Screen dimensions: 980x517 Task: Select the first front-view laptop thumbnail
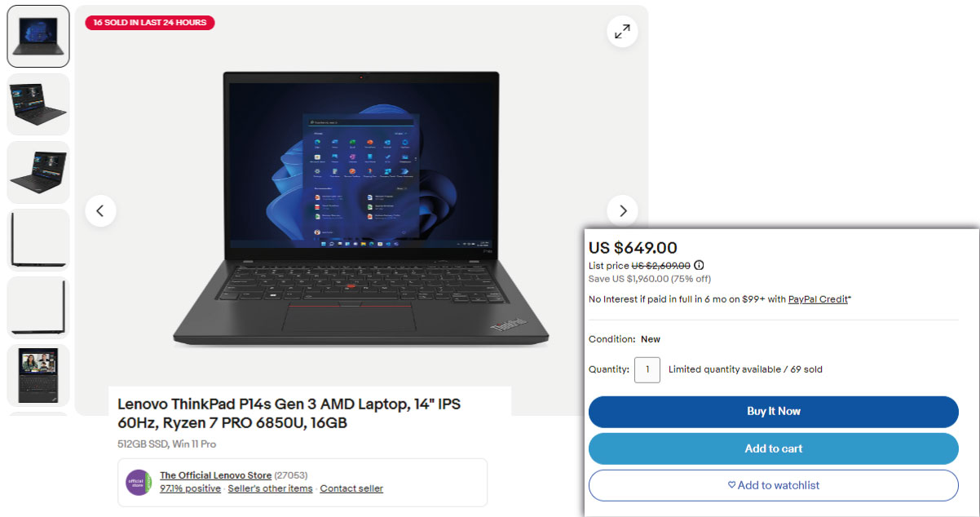[x=38, y=36]
